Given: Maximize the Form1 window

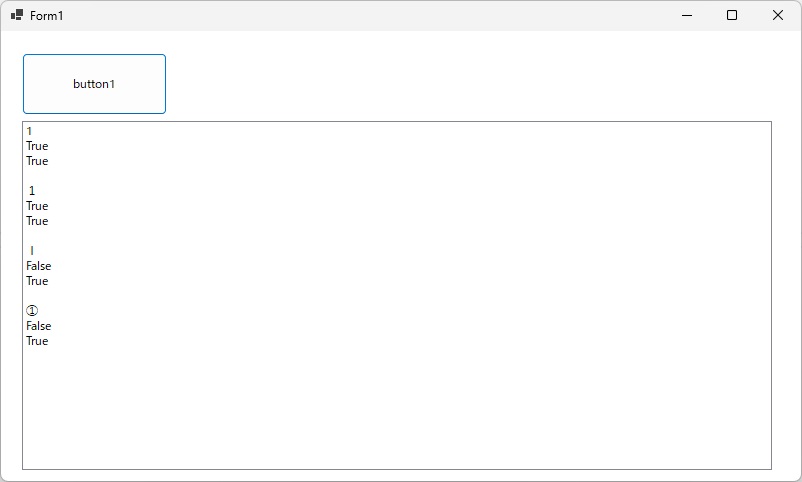Looking at the screenshot, I should click(732, 15).
